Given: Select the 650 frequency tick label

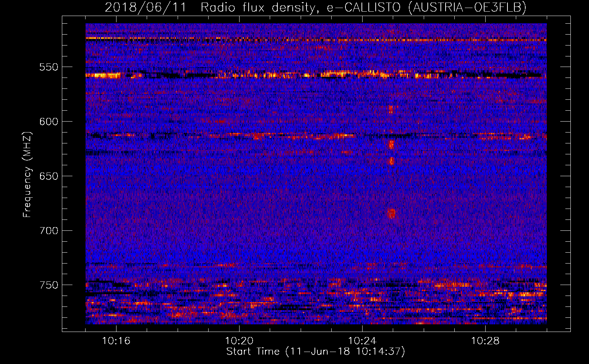Looking at the screenshot, I should tap(49, 176).
